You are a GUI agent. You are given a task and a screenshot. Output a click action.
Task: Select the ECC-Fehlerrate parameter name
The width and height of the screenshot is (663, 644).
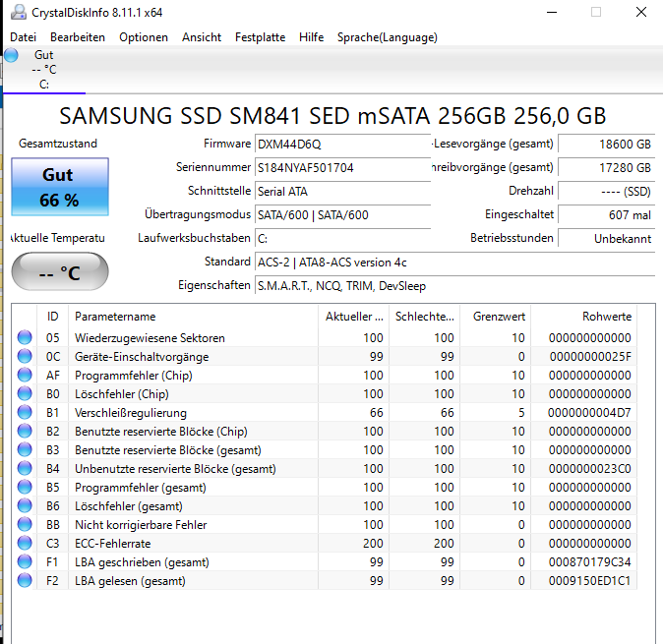[x=112, y=544]
